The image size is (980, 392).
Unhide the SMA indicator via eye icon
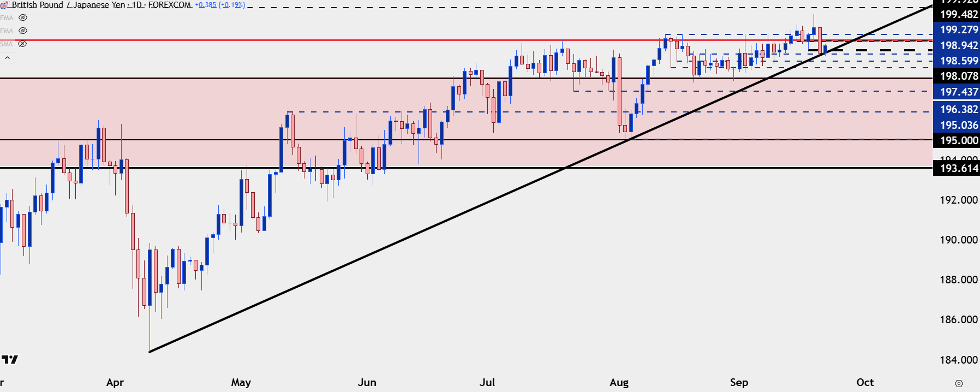pos(23,44)
